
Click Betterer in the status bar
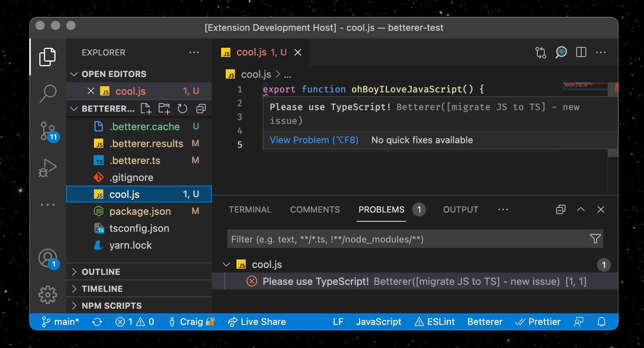click(485, 322)
